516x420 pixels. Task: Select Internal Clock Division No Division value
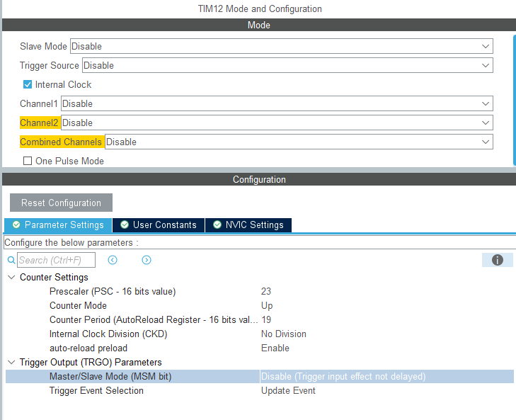click(x=284, y=334)
